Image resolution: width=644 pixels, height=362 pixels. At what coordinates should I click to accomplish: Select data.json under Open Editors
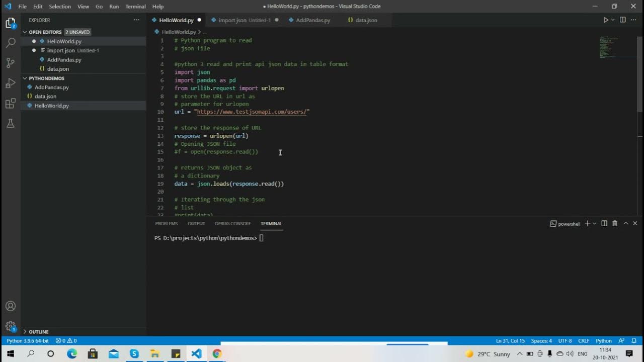[84, 69]
